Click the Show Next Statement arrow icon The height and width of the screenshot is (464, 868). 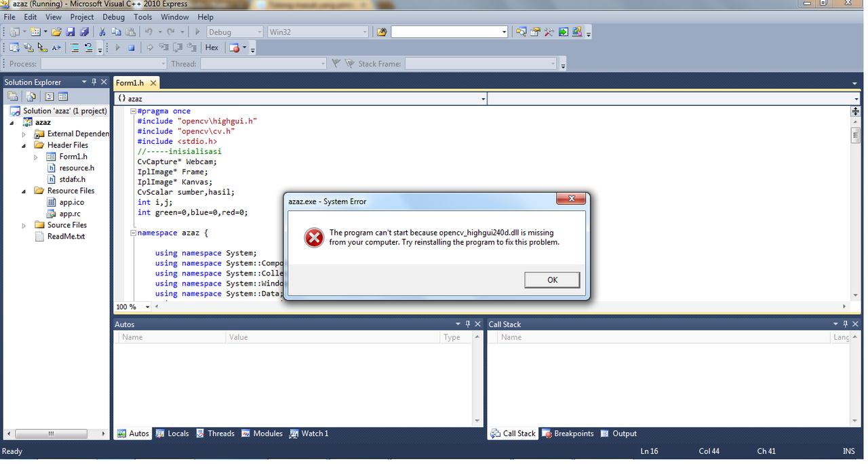pos(151,47)
